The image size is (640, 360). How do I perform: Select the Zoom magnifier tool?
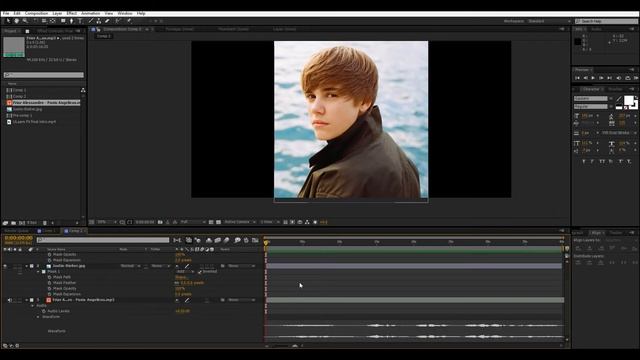click(25, 21)
